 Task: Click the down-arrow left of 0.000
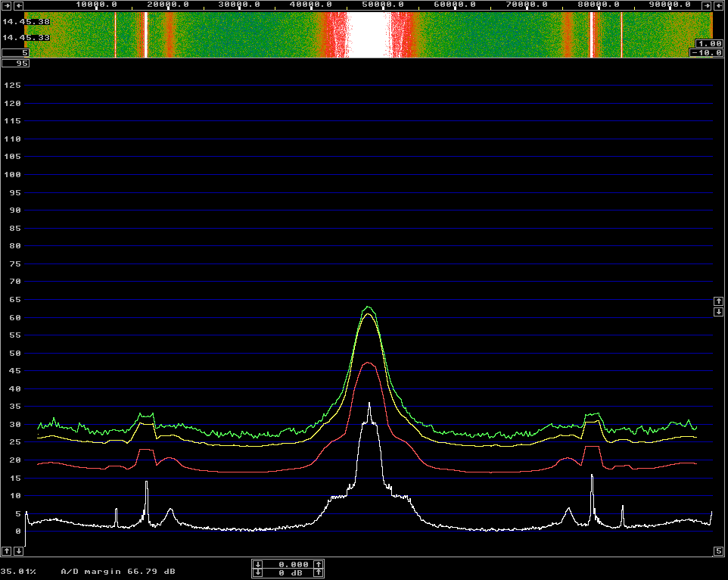point(258,564)
